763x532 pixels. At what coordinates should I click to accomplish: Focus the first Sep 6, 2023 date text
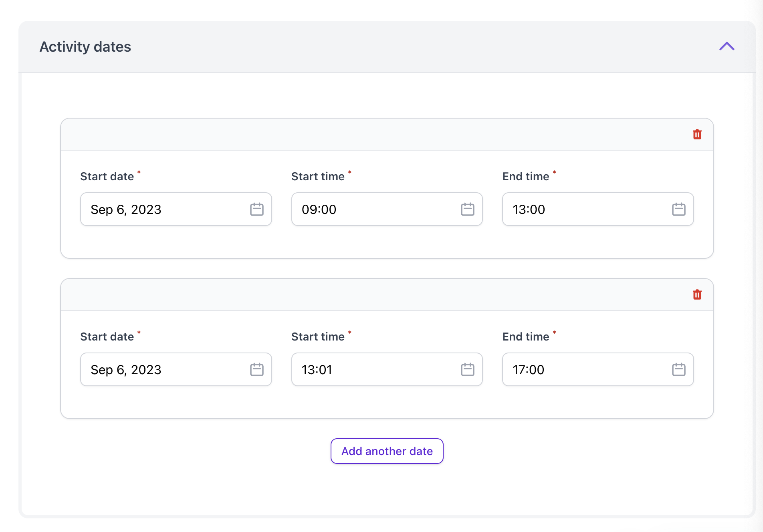(126, 210)
